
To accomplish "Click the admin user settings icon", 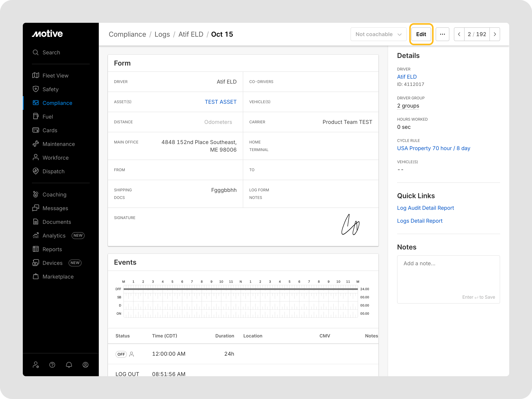I will pyautogui.click(x=36, y=365).
